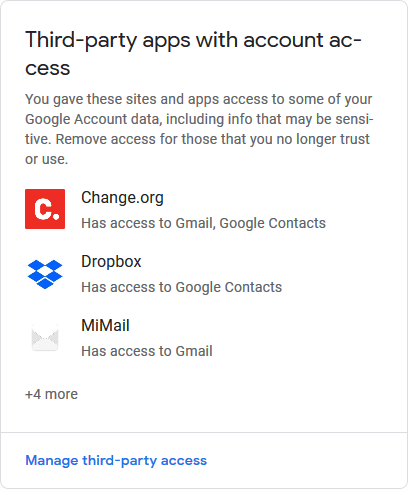Click the blue Dropbox logo icon
408x489 pixels.
45,274
